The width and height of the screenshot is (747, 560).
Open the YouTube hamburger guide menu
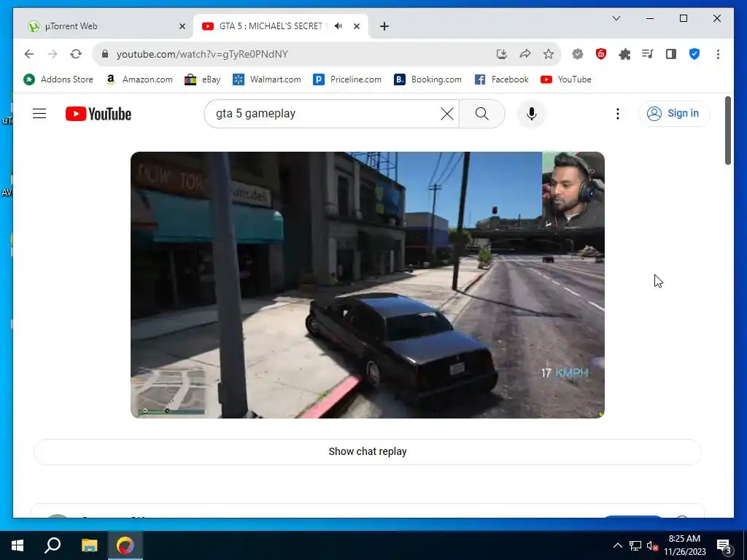[39, 114]
